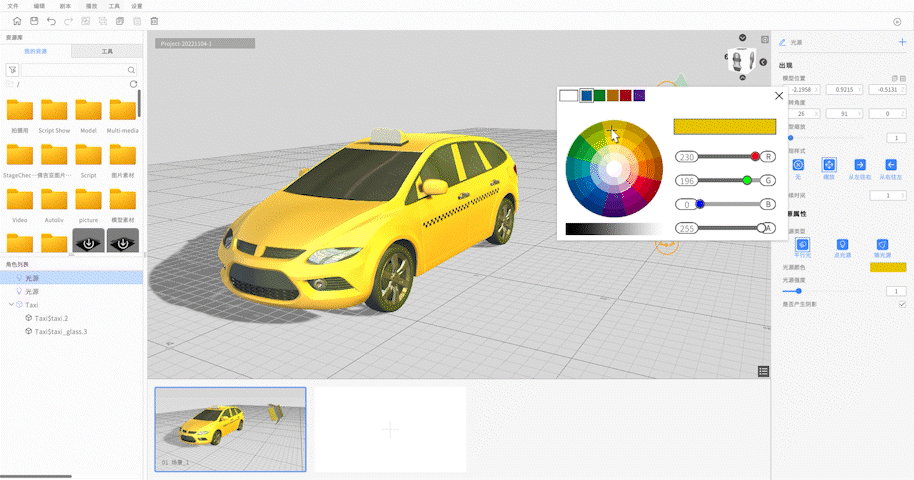This screenshot has height=480, width=914.
Task: Switch to the 工具 tab in resource library
Action: 106,50
